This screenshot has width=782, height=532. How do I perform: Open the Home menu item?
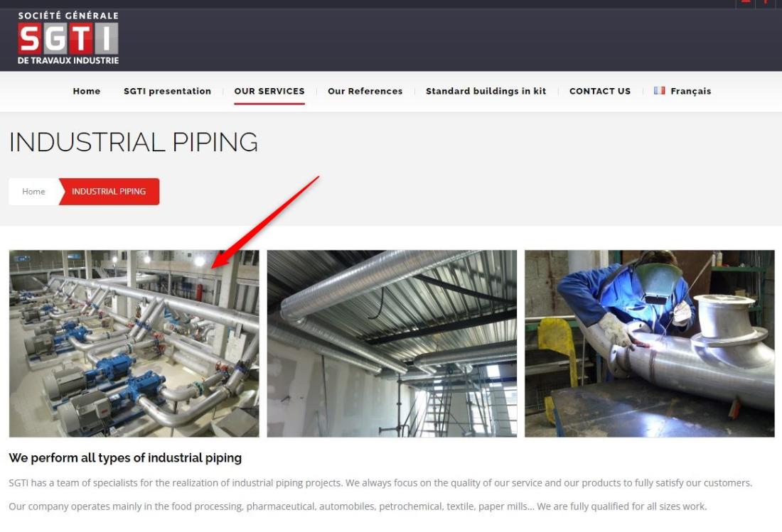(x=86, y=91)
